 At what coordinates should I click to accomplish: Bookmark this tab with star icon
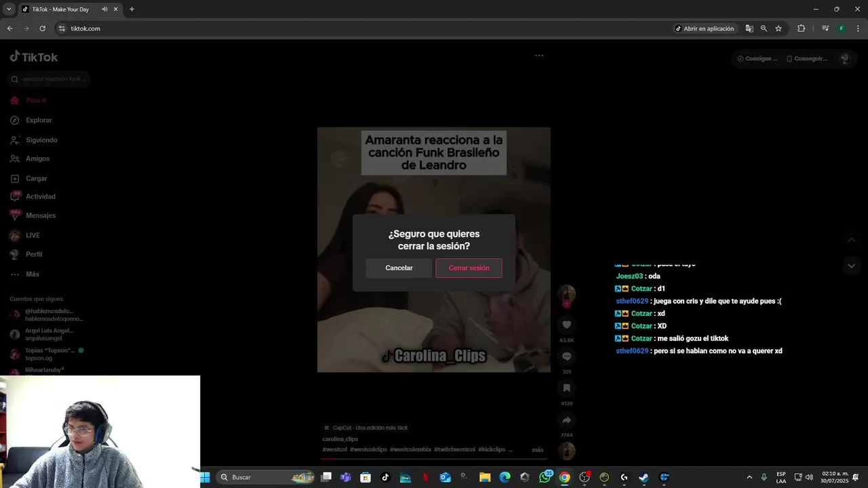click(778, 28)
